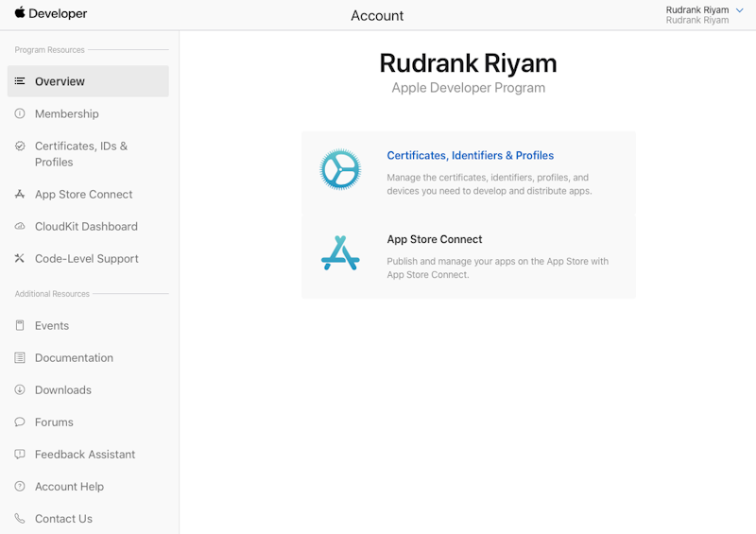Image resolution: width=756 pixels, height=534 pixels.
Task: Click the Certificates gear icon in main panel
Action: coord(340,171)
